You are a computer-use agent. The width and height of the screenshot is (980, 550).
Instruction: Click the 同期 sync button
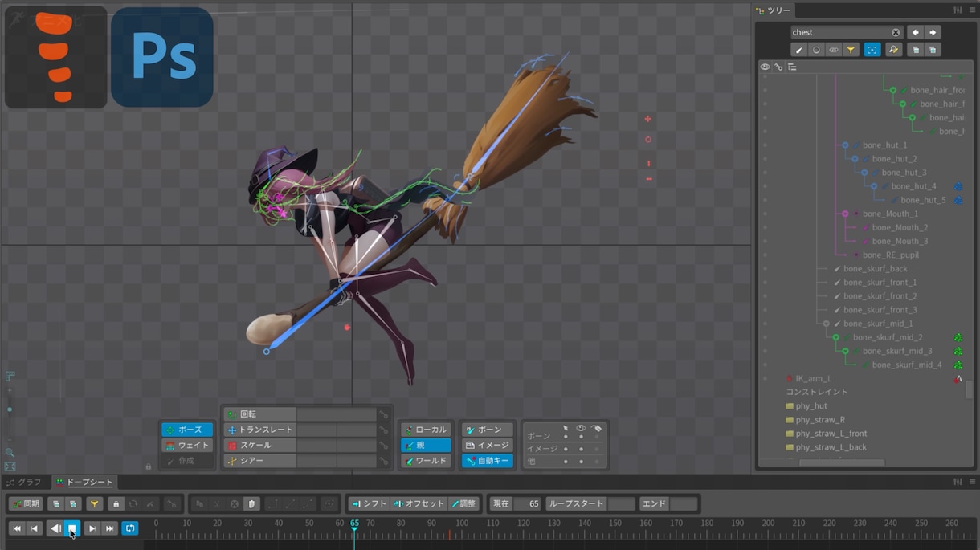(x=26, y=504)
